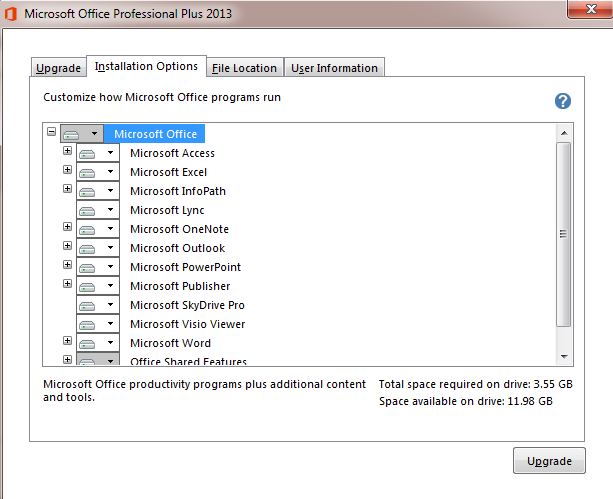Expand the Microsoft Access node
This screenshot has width=613, height=499.
tap(67, 151)
